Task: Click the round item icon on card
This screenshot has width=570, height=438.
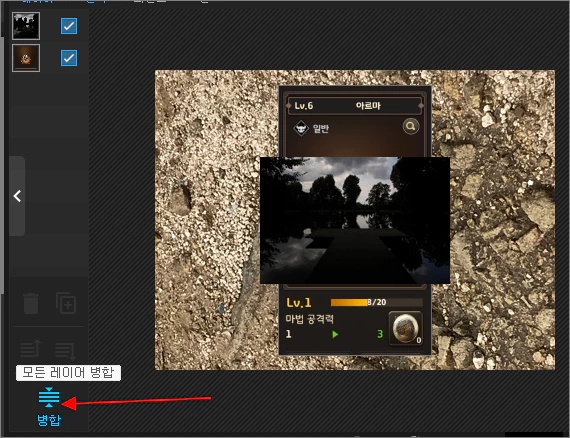Action: click(406, 328)
